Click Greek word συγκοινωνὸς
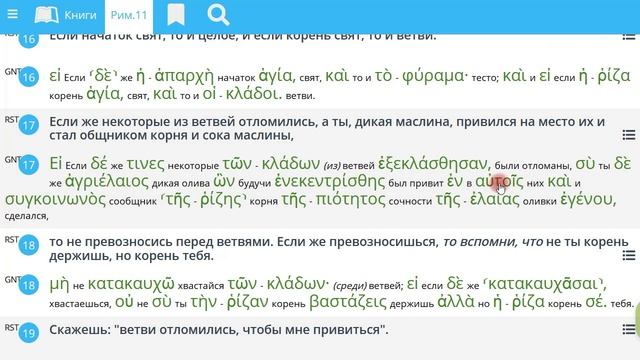The height and width of the screenshot is (360, 640). click(55, 200)
